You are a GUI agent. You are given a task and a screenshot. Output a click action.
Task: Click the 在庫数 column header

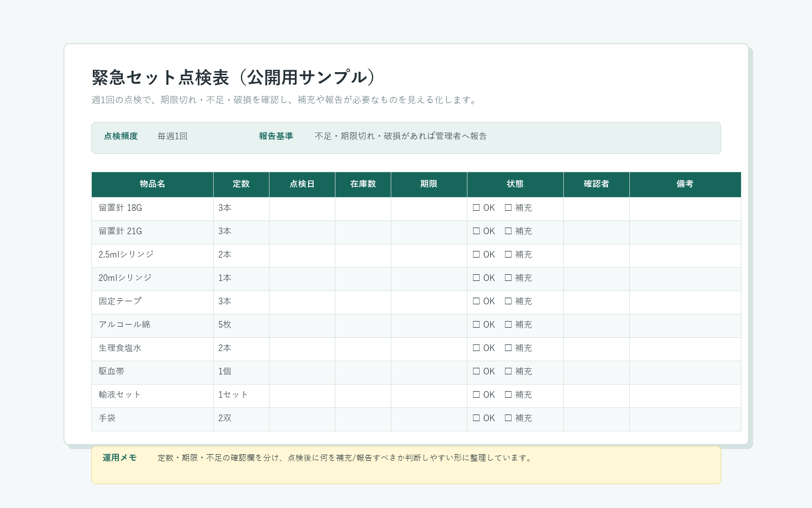click(363, 184)
